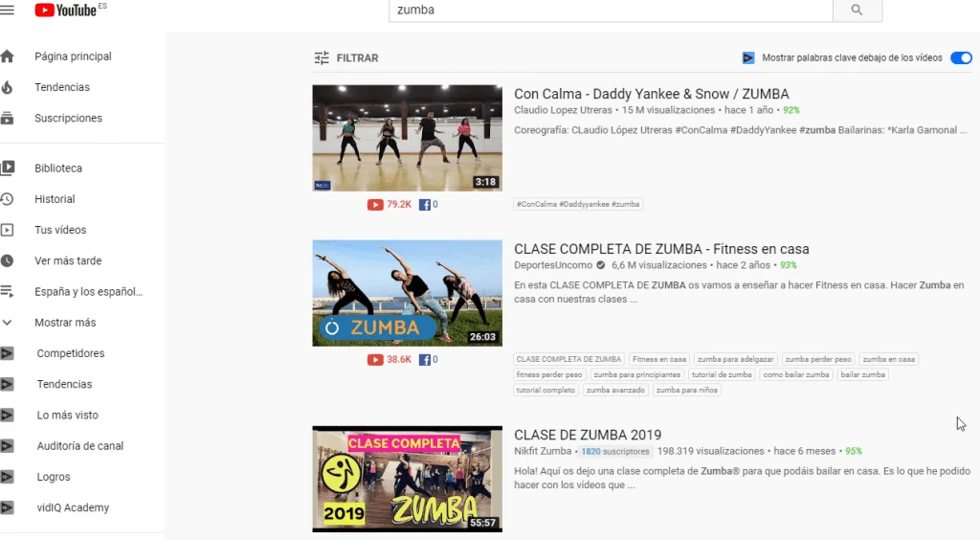Click the 'zumba perder peso' keyword tag

click(x=818, y=359)
